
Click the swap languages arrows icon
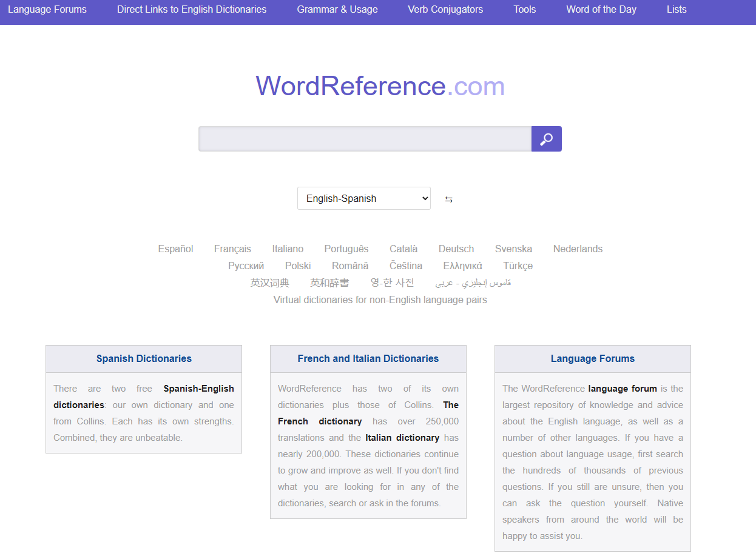448,199
